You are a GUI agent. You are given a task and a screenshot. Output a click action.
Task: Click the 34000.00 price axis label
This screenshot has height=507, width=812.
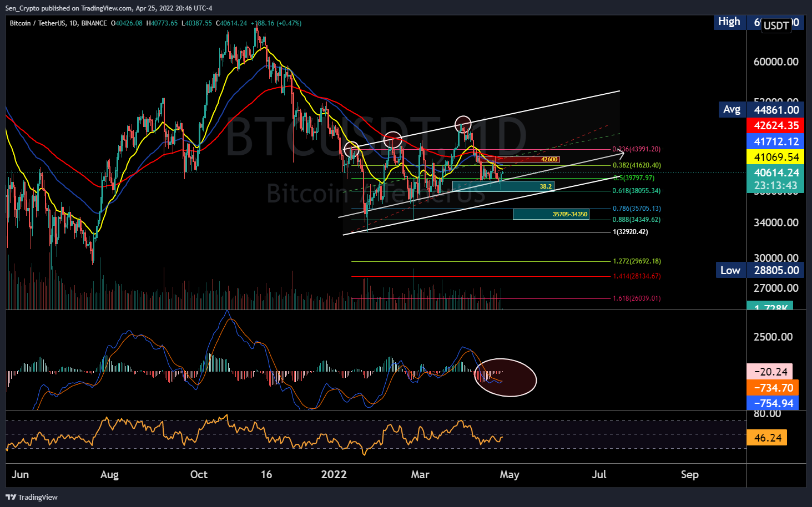coord(776,222)
